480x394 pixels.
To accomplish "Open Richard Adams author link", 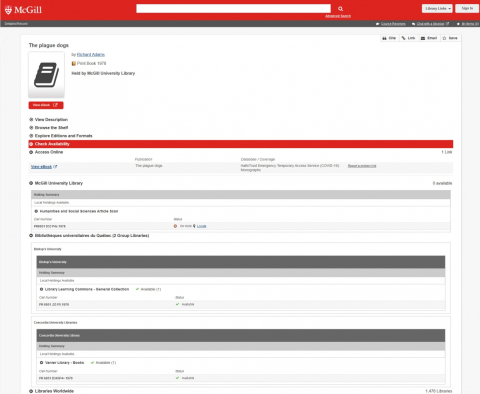I will click(x=91, y=55).
